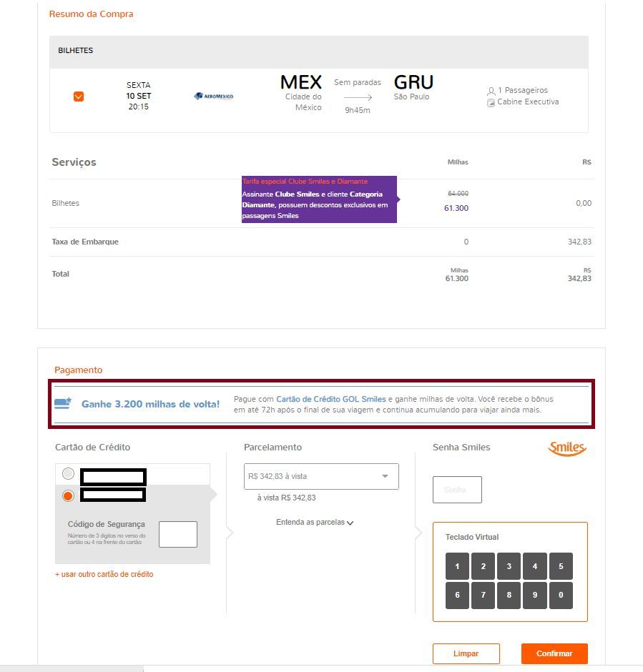Click the 'Resumo da Compra' heading
The image size is (643, 672).
91,14
